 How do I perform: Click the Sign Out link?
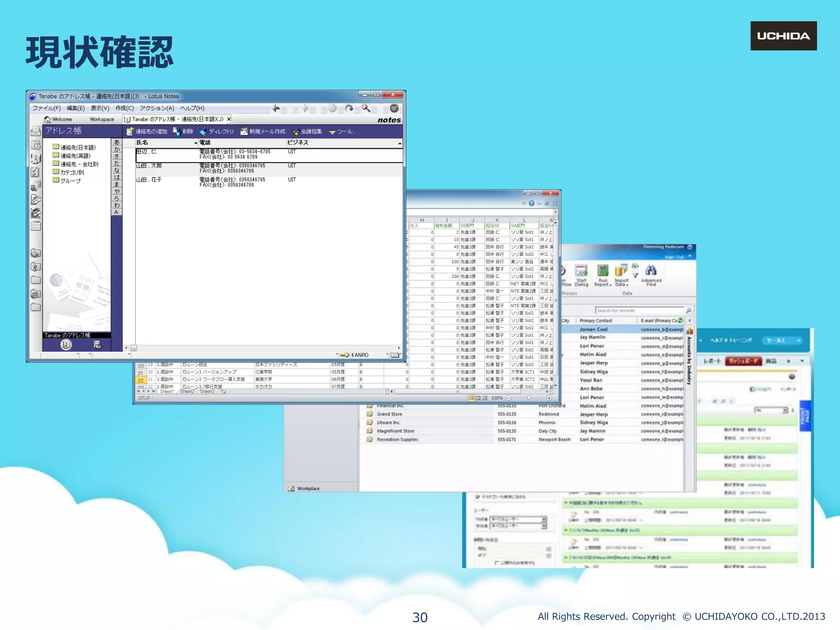click(674, 257)
